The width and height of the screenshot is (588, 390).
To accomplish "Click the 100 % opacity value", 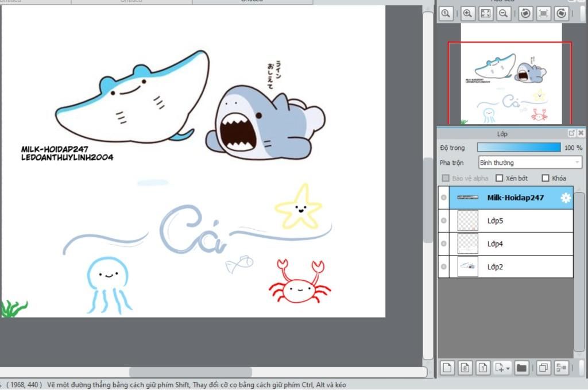I will [x=574, y=148].
